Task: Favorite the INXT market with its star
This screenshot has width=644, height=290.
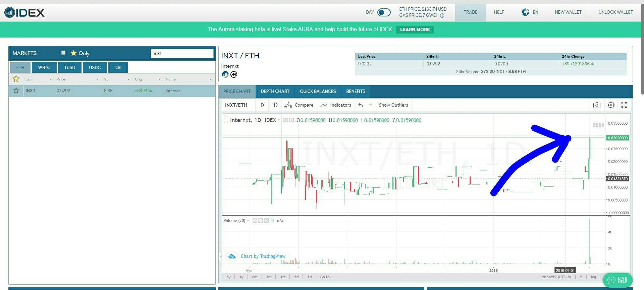Action: pyautogui.click(x=16, y=91)
